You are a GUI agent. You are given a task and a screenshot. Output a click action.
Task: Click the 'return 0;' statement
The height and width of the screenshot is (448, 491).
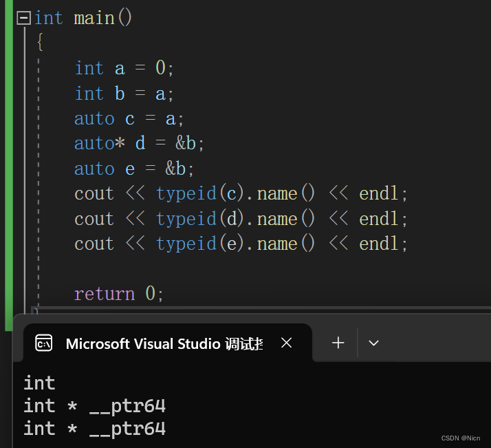click(119, 294)
